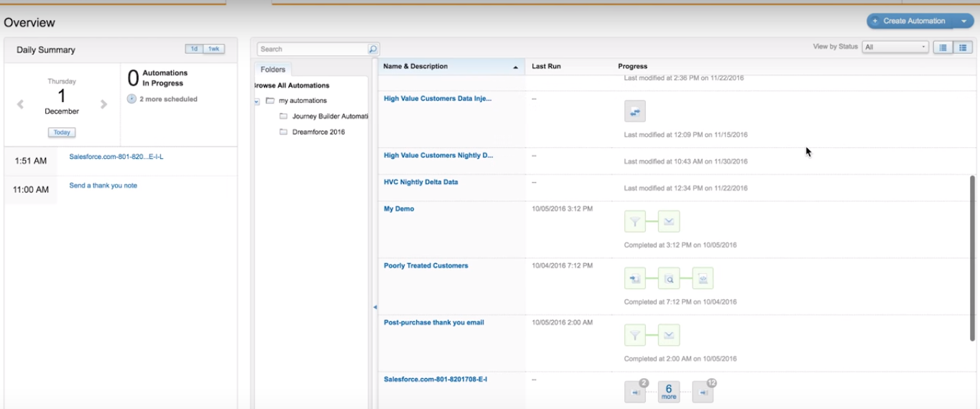Viewport: 980px width, 409px height.
Task: Open step icon badged 2 in Salesforce.com row
Action: [635, 392]
